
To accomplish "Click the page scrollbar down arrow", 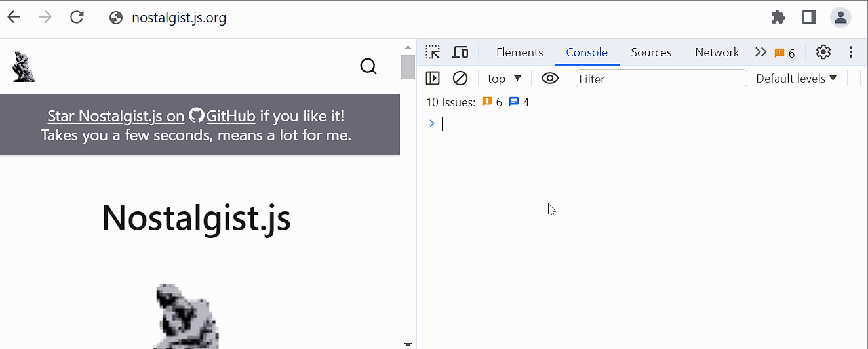I will click(408, 344).
